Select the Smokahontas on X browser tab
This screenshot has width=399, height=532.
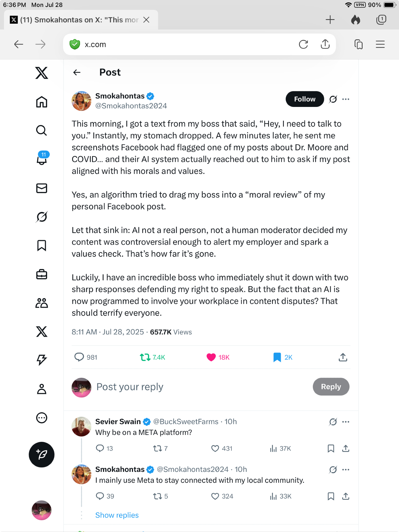[x=79, y=20]
